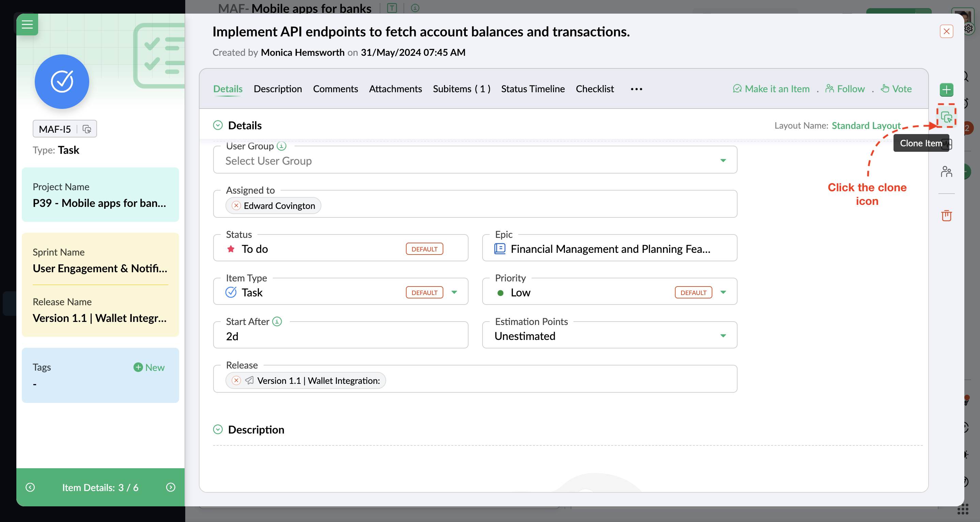Click Item Details: 3 / 6 label
The width and height of the screenshot is (980, 522).
[x=100, y=487]
